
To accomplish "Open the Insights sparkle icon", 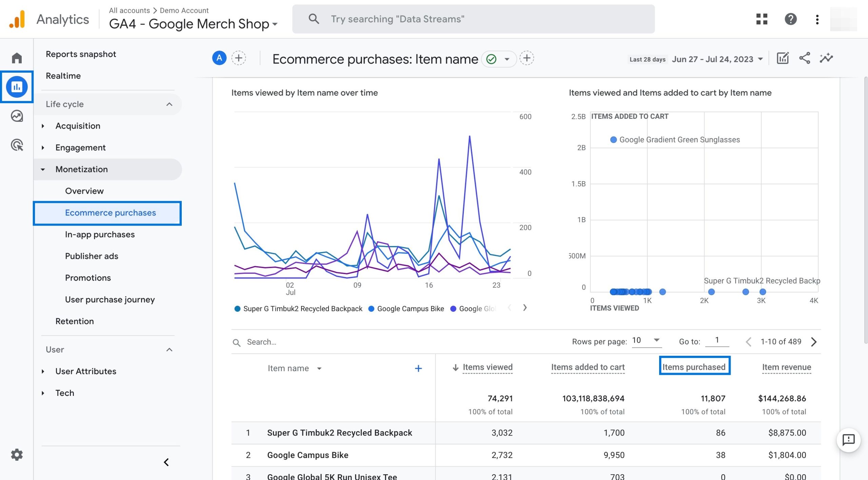I will [x=826, y=58].
